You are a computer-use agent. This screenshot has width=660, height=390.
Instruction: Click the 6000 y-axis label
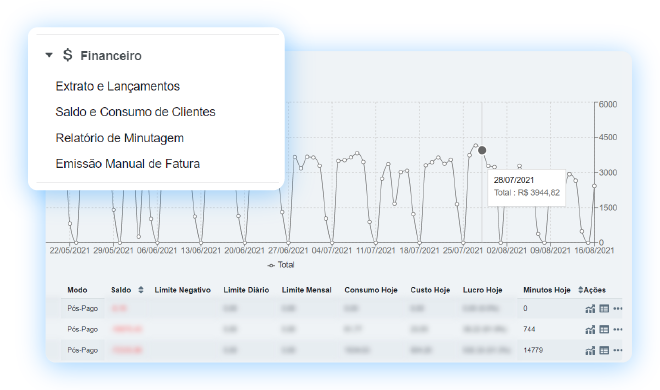point(608,104)
